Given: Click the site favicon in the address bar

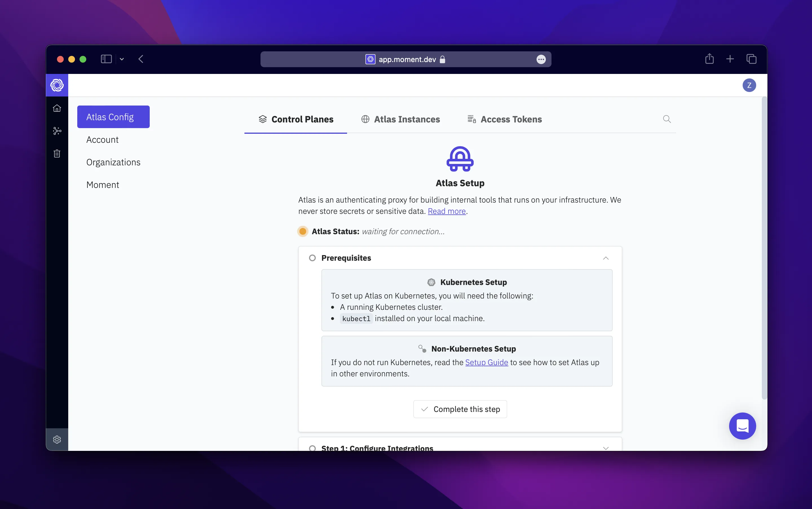Looking at the screenshot, I should (x=370, y=59).
